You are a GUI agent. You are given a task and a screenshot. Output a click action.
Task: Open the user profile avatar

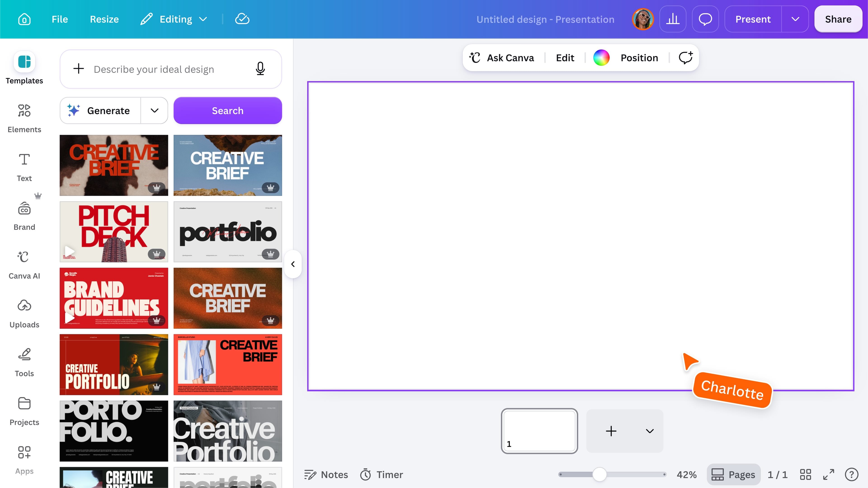(643, 19)
